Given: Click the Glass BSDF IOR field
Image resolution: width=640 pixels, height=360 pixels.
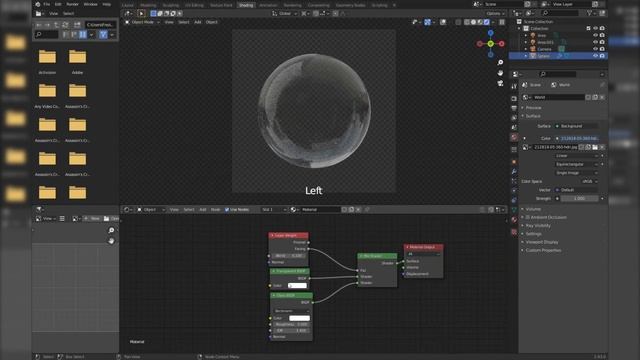Looking at the screenshot, I should (x=291, y=330).
